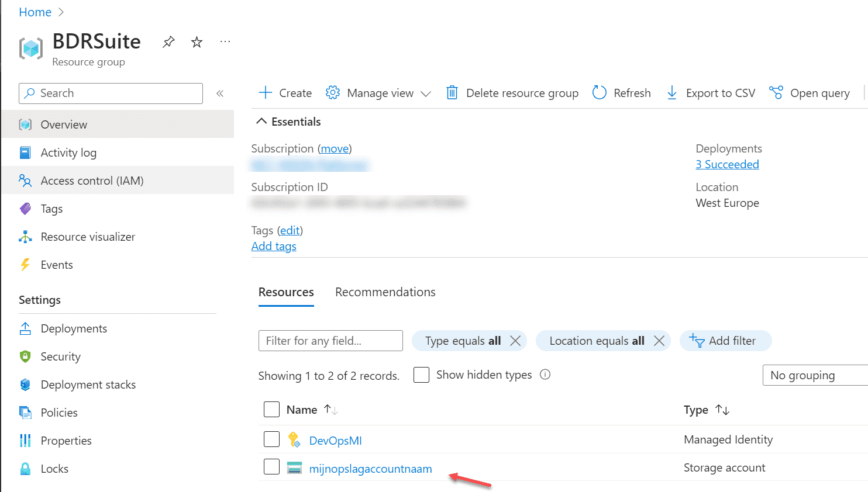Viewport: 868px width, 492px height.
Task: Collapse the left sidebar with double chevron
Action: [220, 93]
